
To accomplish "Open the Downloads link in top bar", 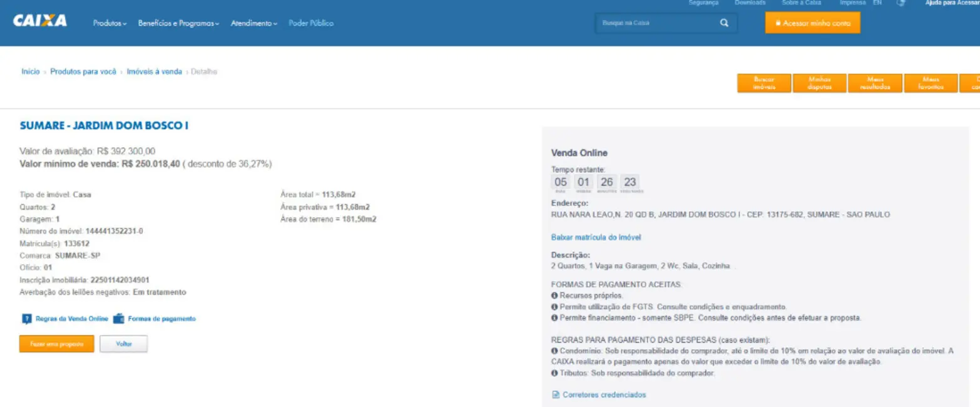I will [750, 3].
